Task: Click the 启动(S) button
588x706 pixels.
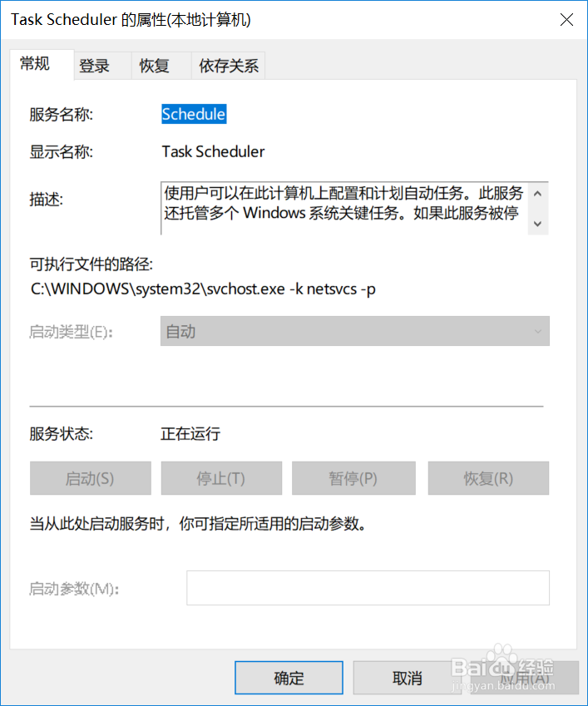Action: click(91, 478)
